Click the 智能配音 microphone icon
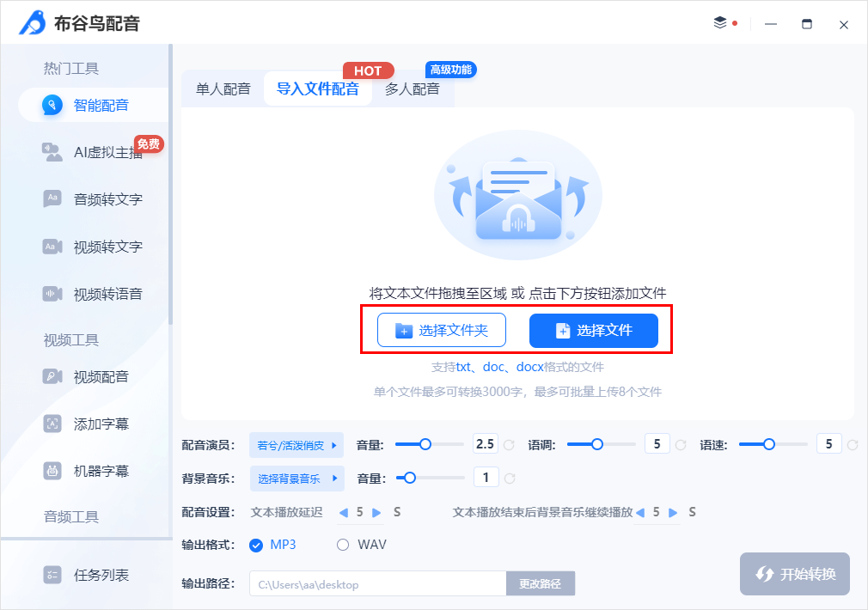This screenshot has width=868, height=610. click(x=52, y=105)
